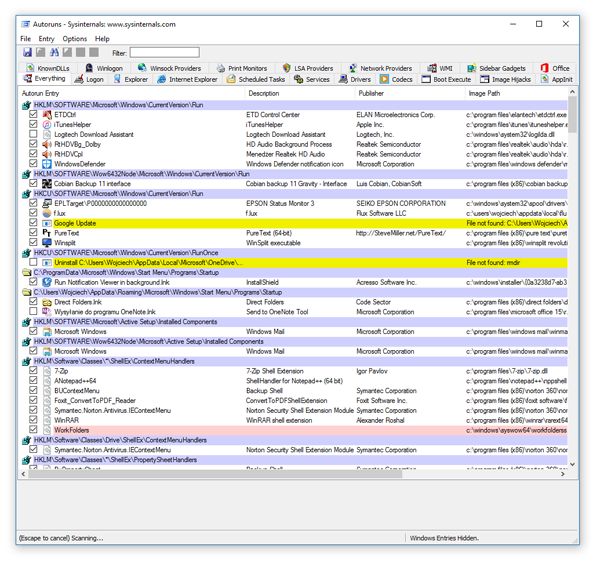Sort by the Publisher column header

[410, 93]
